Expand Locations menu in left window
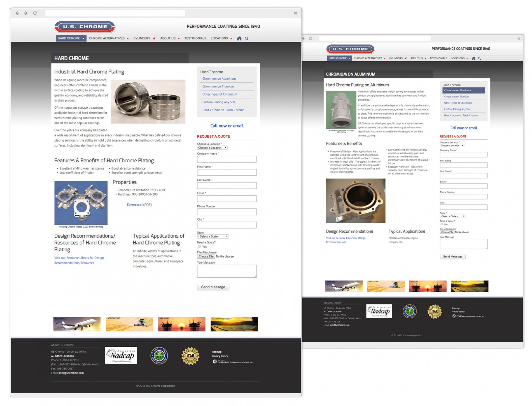Image resolution: width=532 pixels, height=406 pixels. [x=221, y=38]
